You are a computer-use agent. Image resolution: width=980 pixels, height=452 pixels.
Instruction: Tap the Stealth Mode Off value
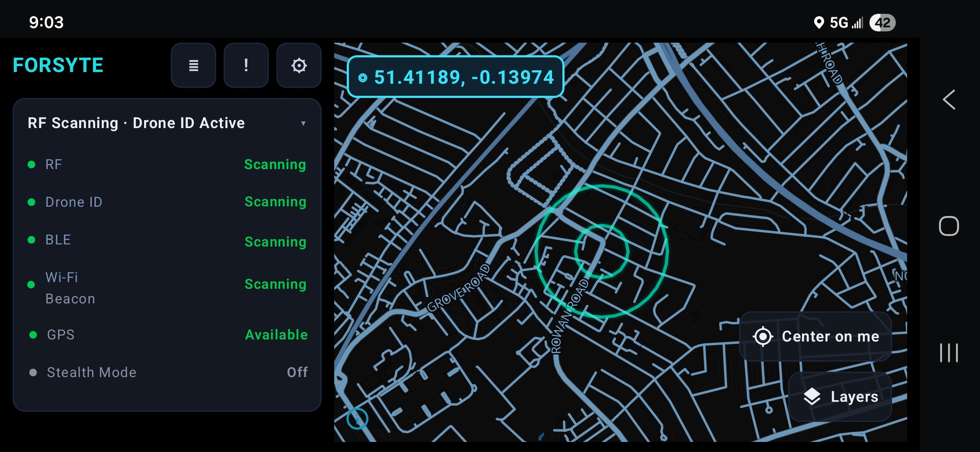click(x=297, y=372)
